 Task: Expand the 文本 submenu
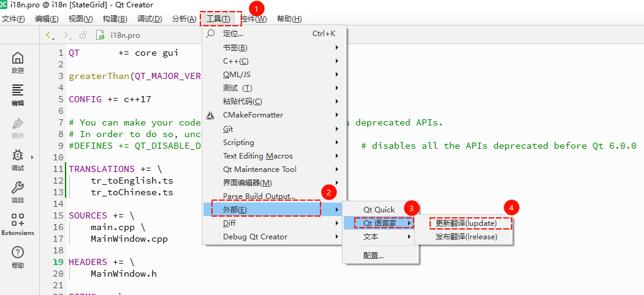(x=381, y=237)
